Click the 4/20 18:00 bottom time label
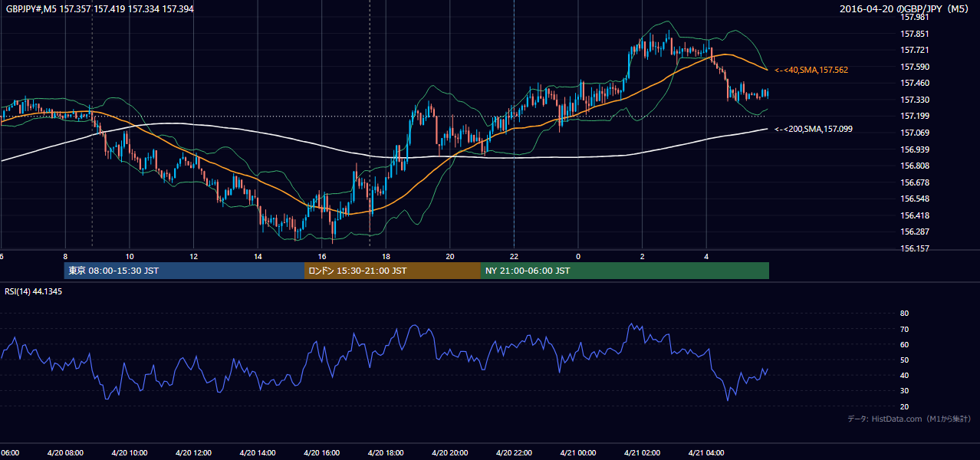 (x=386, y=452)
